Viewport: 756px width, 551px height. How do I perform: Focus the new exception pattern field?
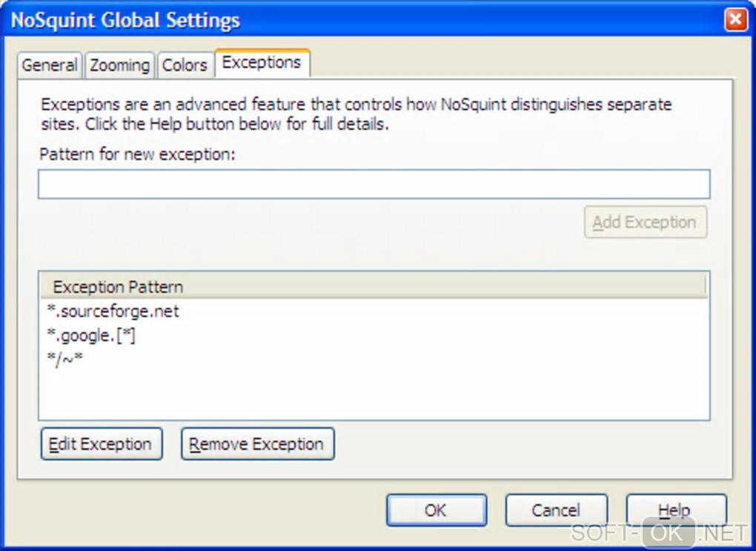coord(374,184)
